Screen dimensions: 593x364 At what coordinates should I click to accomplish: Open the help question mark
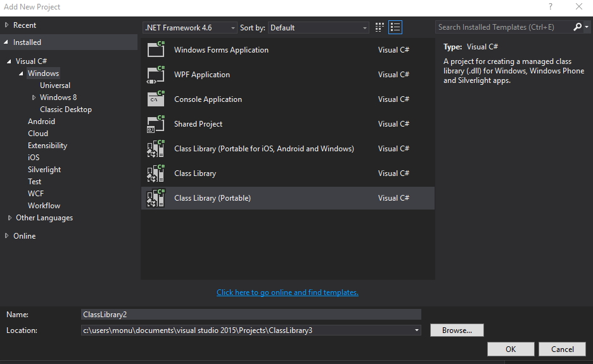pos(551,6)
